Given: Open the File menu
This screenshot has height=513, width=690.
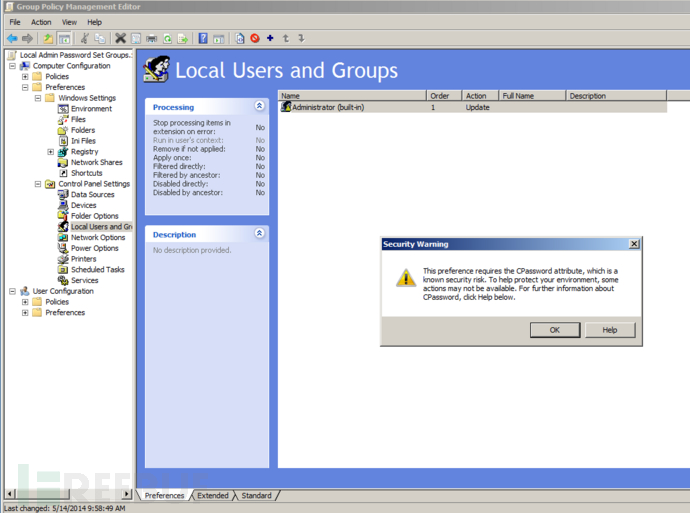Looking at the screenshot, I should point(15,22).
